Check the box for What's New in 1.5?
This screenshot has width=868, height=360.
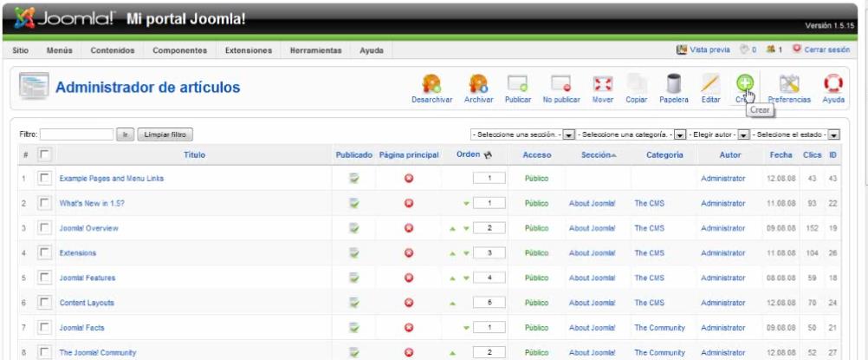(43, 203)
